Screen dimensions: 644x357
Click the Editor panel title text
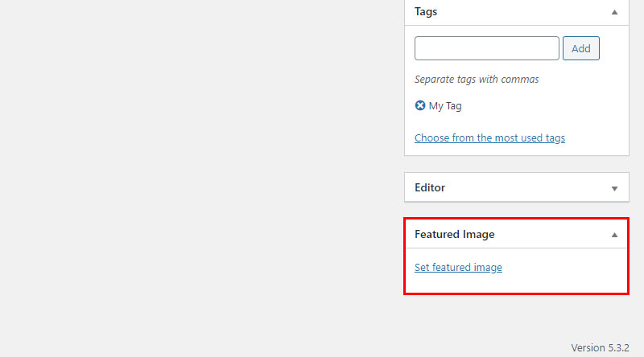click(430, 187)
